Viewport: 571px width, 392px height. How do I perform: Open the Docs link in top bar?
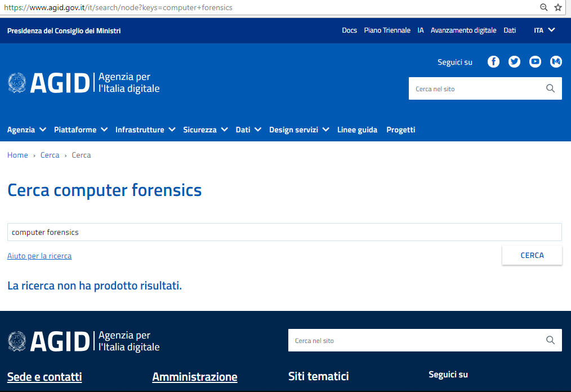(x=349, y=30)
